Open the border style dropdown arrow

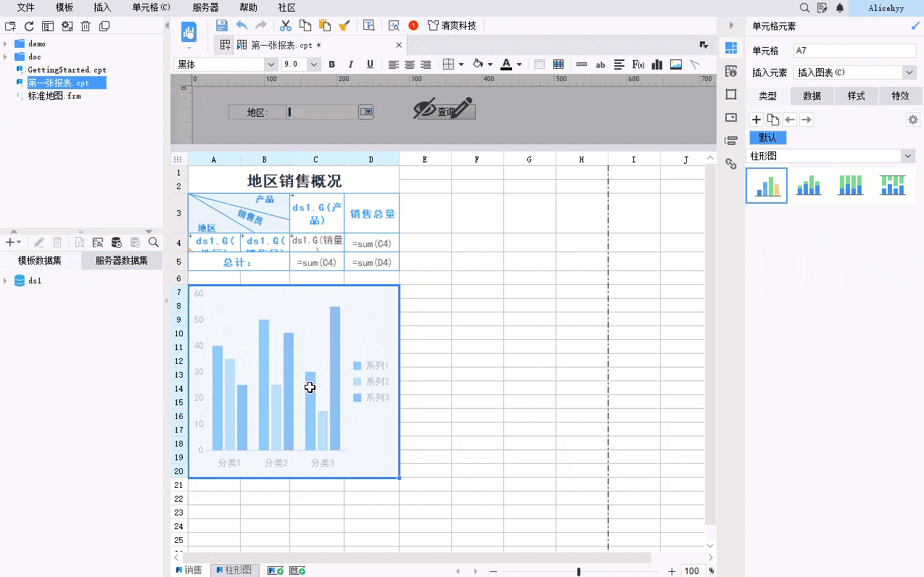point(461,65)
